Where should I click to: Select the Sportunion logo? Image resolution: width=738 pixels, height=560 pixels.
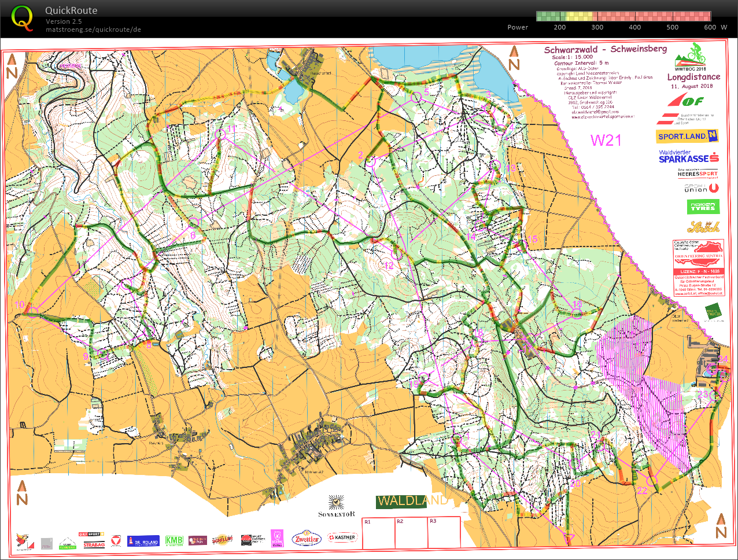click(x=700, y=189)
